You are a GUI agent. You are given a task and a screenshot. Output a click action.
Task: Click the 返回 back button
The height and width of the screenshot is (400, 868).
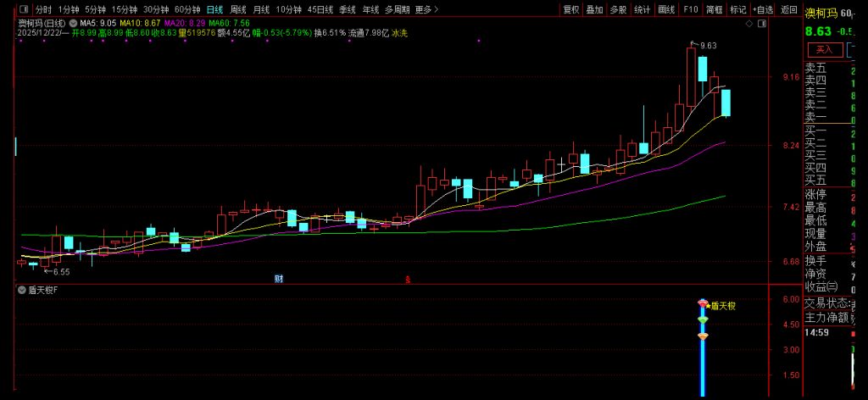click(x=789, y=9)
